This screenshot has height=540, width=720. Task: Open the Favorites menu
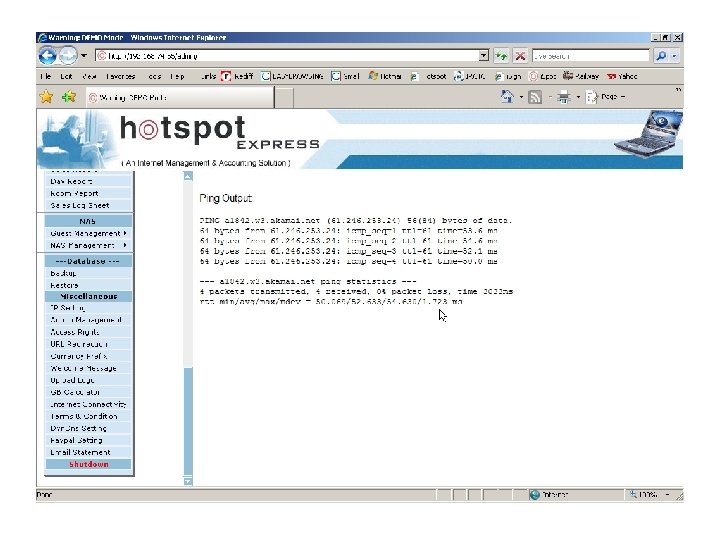(x=120, y=76)
